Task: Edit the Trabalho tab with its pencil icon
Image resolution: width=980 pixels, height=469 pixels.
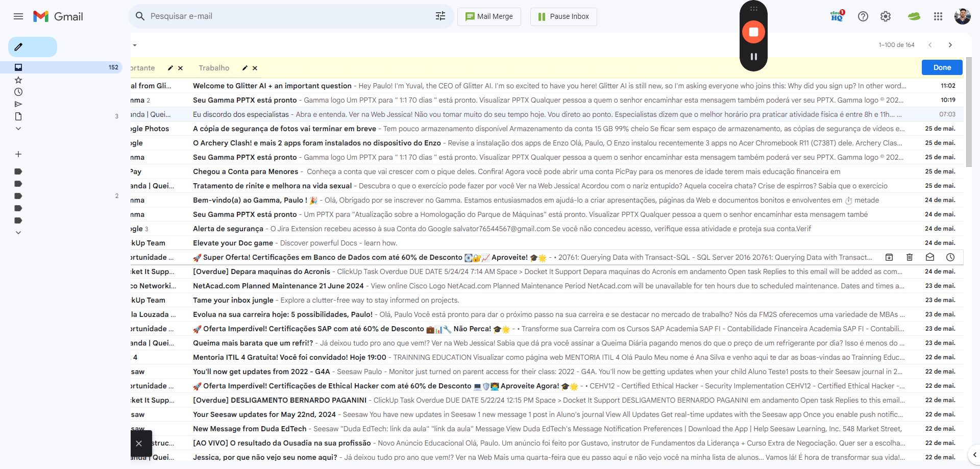Action: coord(245,68)
